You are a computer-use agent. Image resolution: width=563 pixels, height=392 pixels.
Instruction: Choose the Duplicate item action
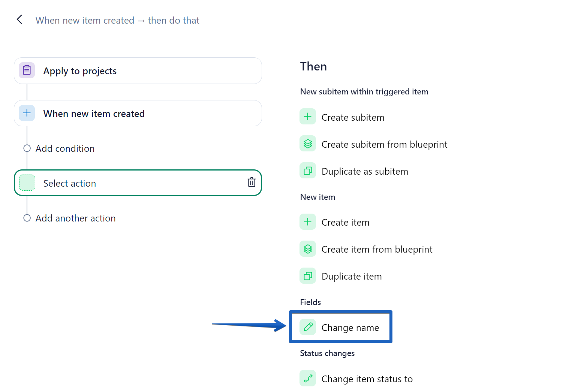tap(351, 276)
